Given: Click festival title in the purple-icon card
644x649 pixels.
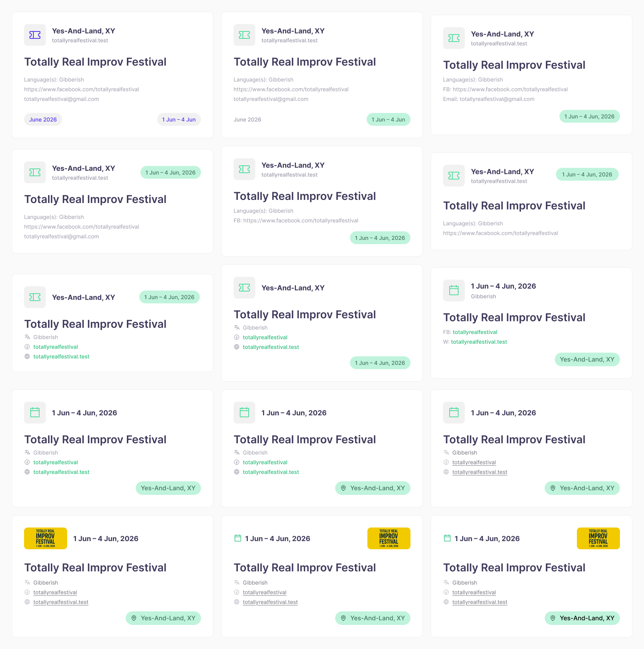Looking at the screenshot, I should 95,62.
